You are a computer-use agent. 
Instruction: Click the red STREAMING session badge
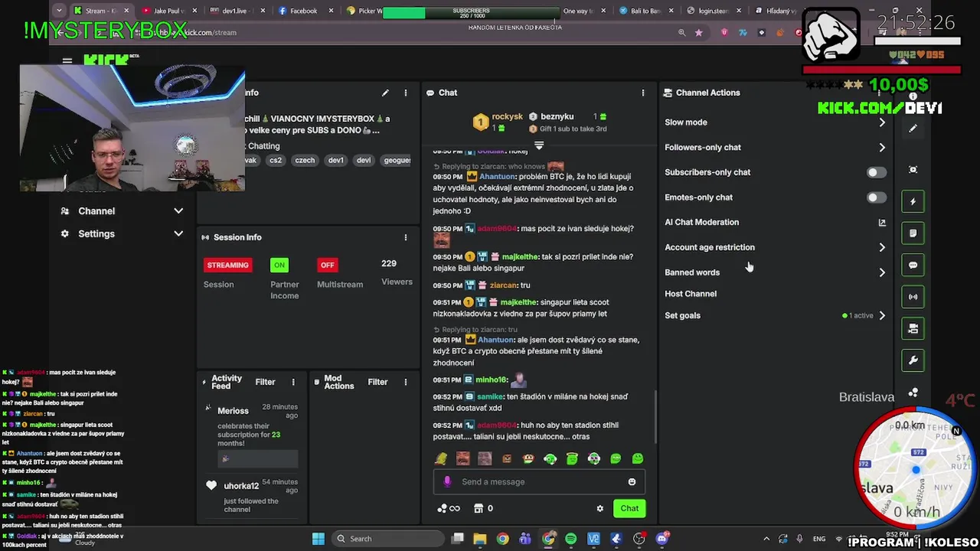point(227,265)
